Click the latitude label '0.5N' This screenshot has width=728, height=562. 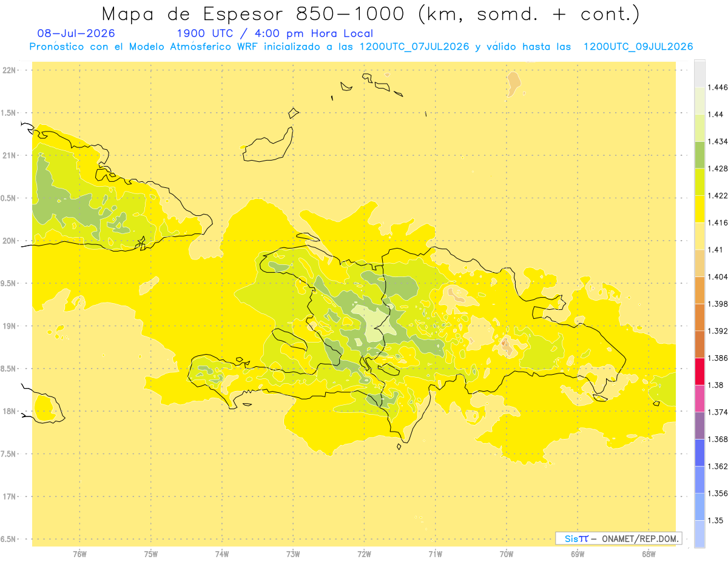(8, 198)
